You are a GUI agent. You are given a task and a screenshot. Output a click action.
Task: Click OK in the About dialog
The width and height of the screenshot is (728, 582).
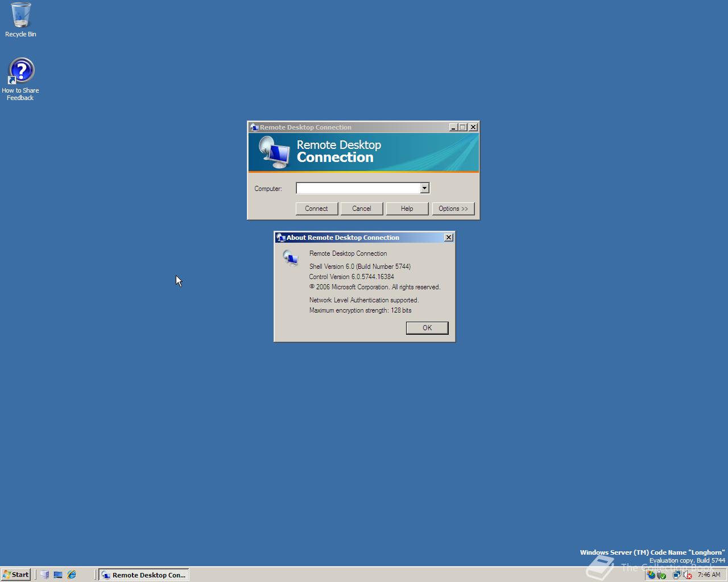click(427, 328)
